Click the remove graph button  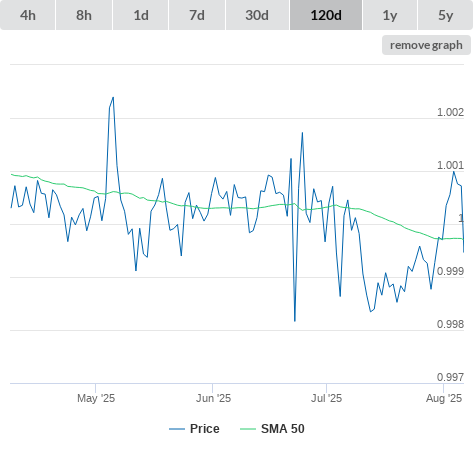point(426,45)
